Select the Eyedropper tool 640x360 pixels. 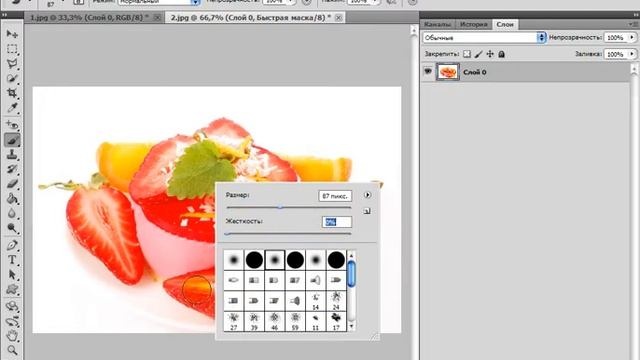tap(12, 108)
